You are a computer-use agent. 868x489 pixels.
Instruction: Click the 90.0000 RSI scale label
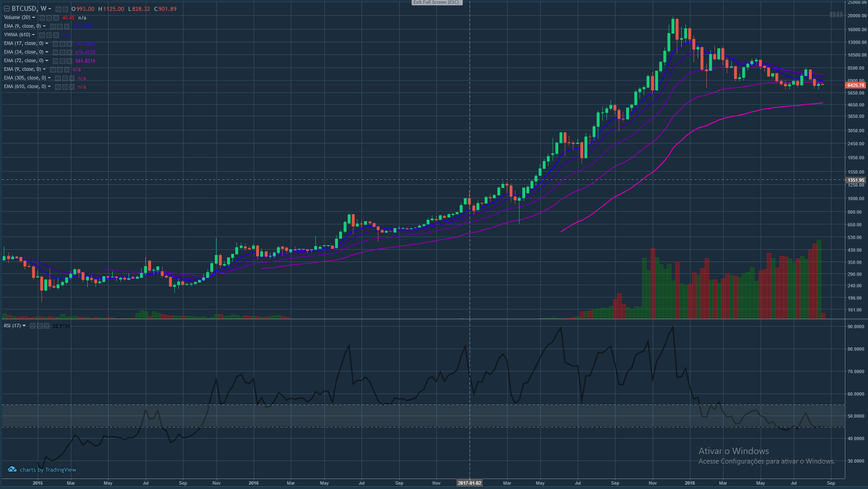point(856,326)
